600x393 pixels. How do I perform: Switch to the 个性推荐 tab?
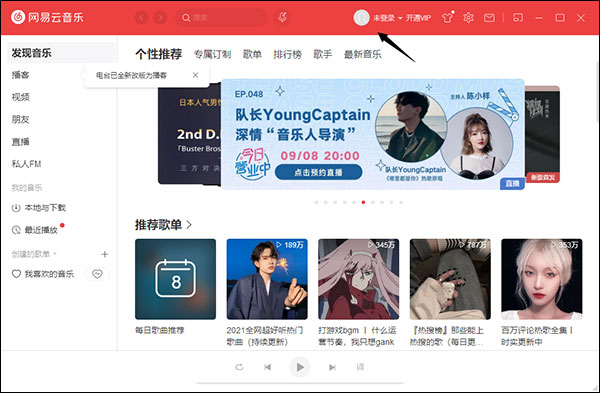click(x=158, y=54)
